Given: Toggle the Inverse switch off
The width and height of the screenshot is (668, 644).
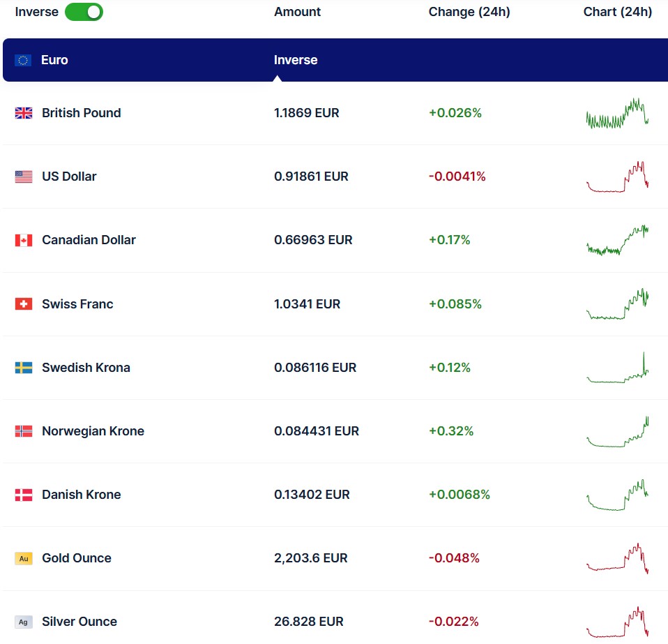Looking at the screenshot, I should click(x=84, y=12).
